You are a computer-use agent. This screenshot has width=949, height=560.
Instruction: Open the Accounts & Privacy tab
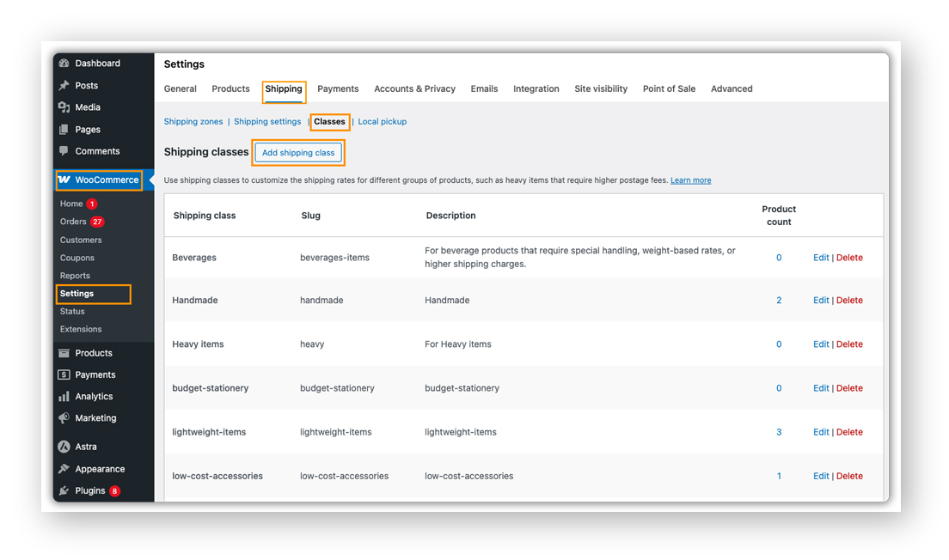point(414,88)
